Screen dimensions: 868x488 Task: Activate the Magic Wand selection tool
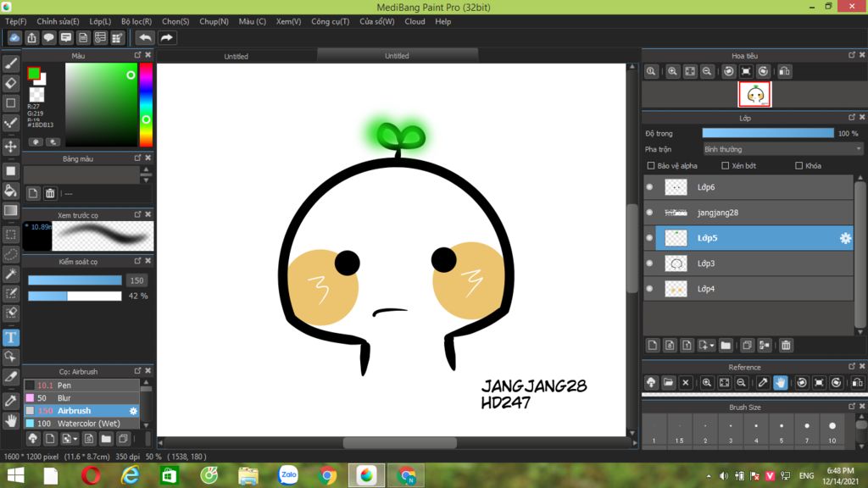pyautogui.click(x=11, y=274)
